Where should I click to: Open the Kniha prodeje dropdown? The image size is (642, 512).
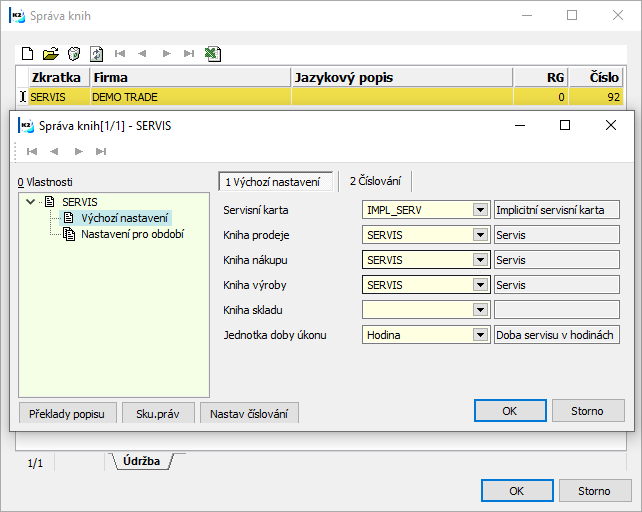pos(481,235)
